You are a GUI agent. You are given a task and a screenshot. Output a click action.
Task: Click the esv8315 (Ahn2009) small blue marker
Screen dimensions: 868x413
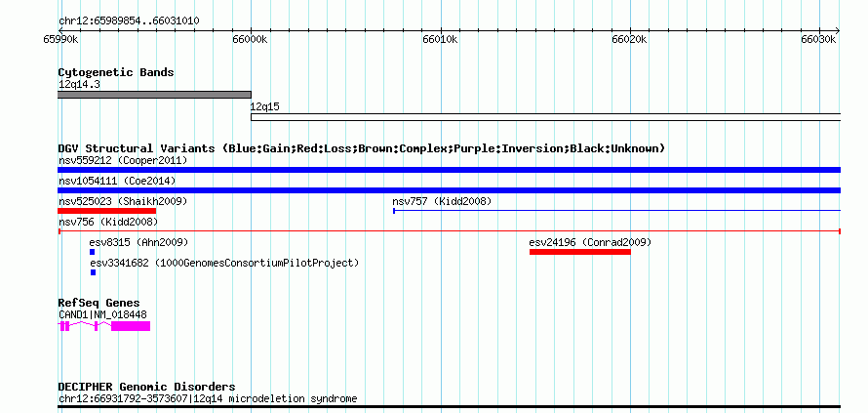[x=92, y=252]
